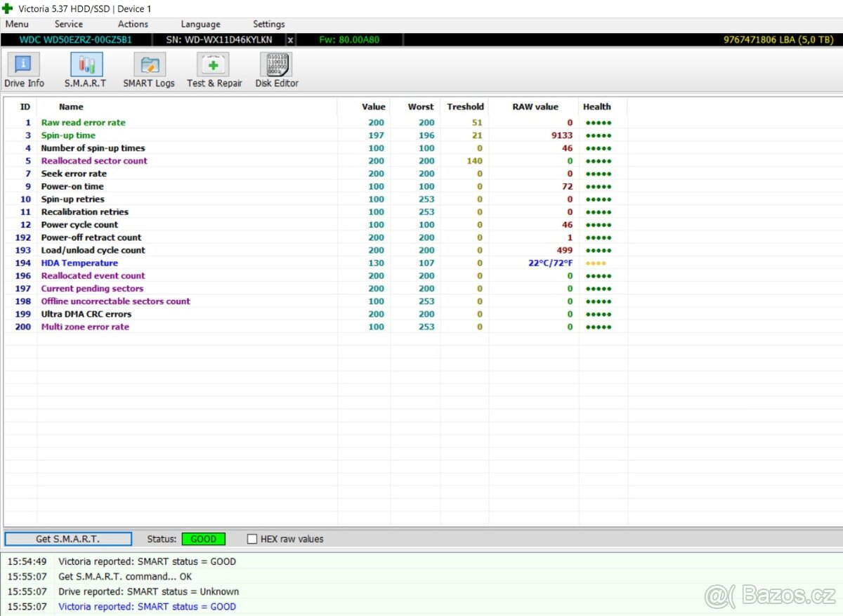Select the Power cycle count row

pos(315,225)
